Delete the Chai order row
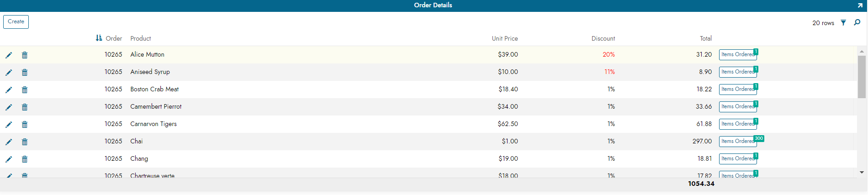Image resolution: width=868 pixels, height=195 pixels. 25,142
